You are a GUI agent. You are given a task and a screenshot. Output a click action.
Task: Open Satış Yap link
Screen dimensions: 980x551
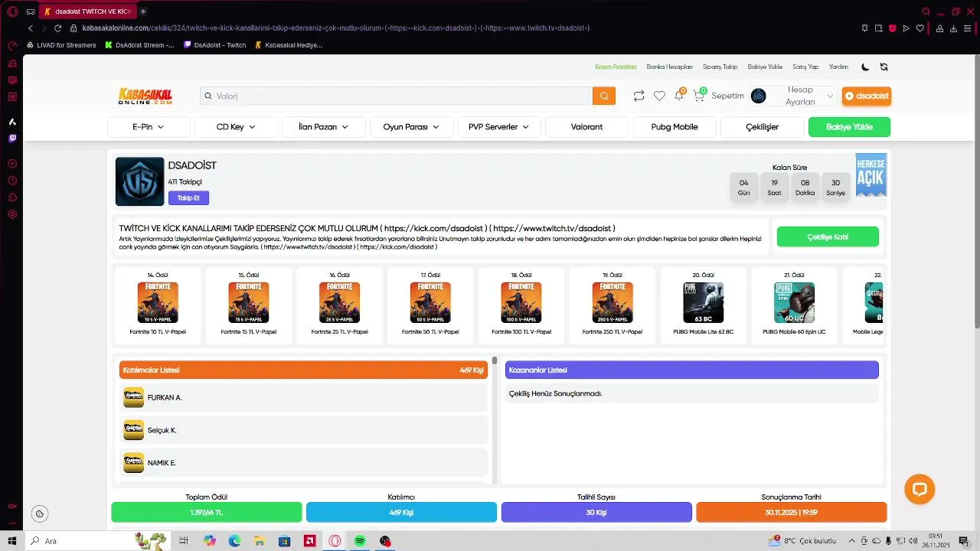click(805, 67)
